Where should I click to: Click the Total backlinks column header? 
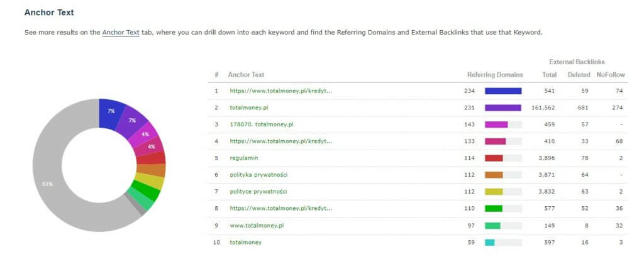[x=549, y=75]
